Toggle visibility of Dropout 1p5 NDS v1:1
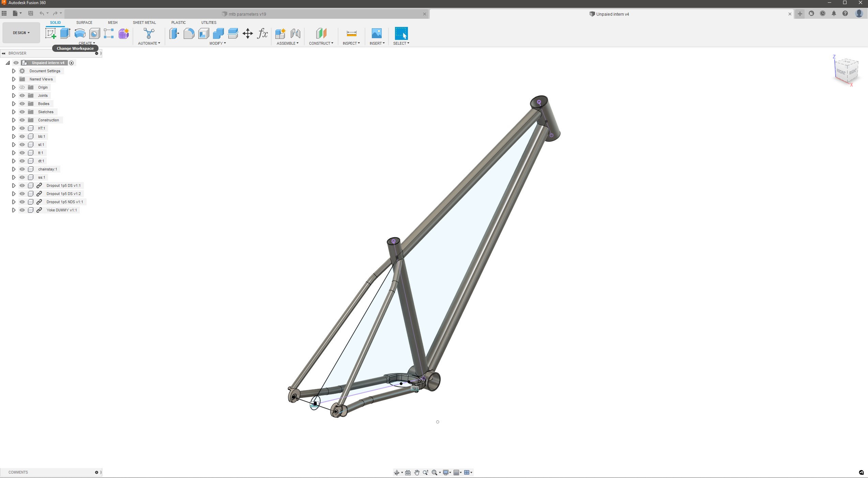The height and width of the screenshot is (478, 868). click(x=22, y=202)
